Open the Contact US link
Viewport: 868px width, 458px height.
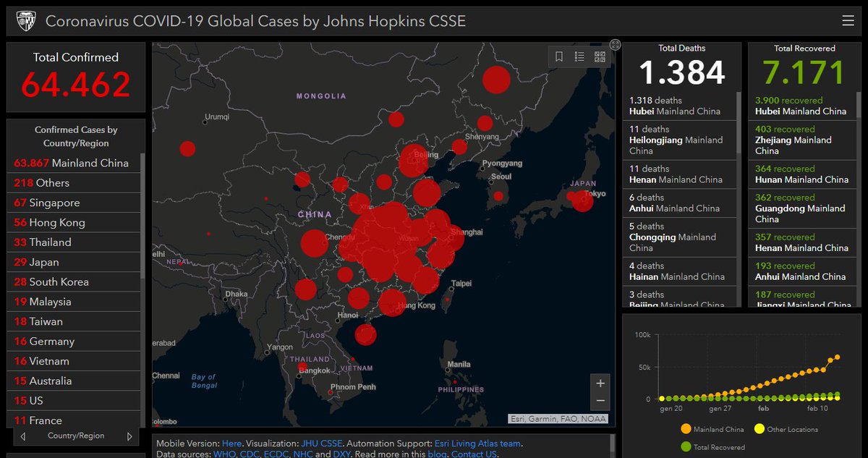[474, 454]
